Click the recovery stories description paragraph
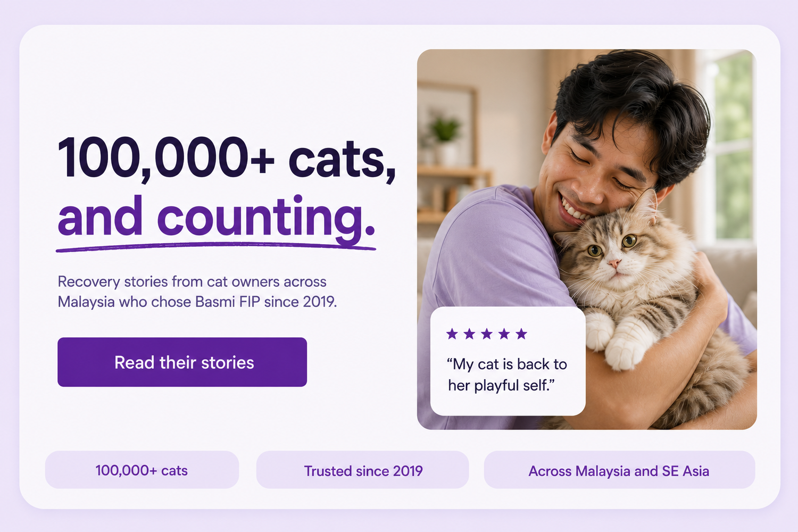 click(197, 292)
